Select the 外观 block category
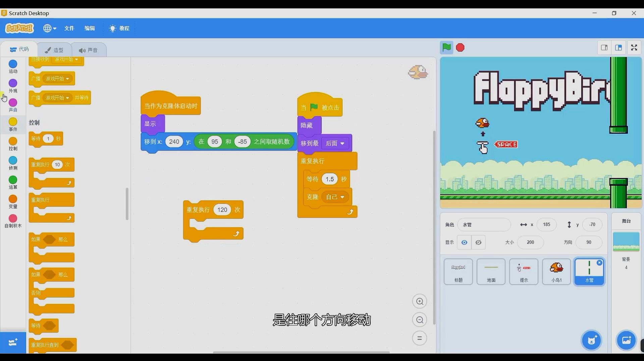 tap(13, 86)
